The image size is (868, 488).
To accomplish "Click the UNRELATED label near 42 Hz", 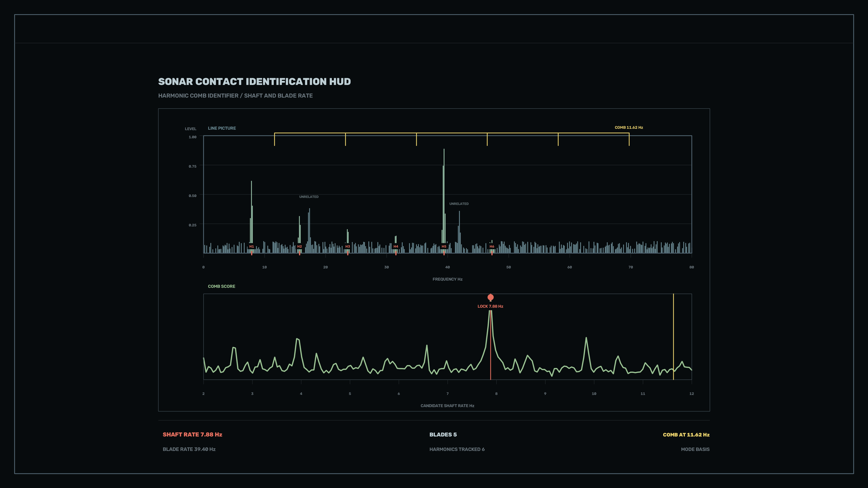I will [x=459, y=204].
